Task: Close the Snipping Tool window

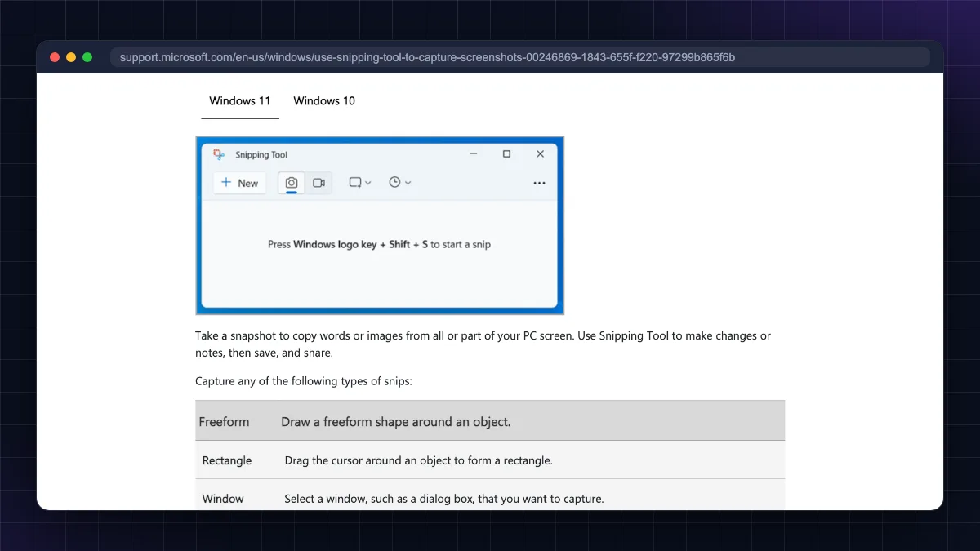Action: (x=540, y=153)
